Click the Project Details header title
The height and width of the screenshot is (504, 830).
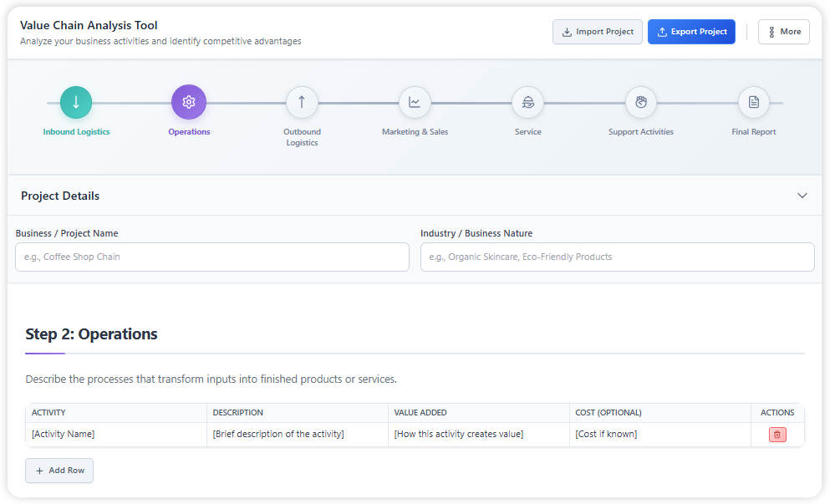(60, 196)
